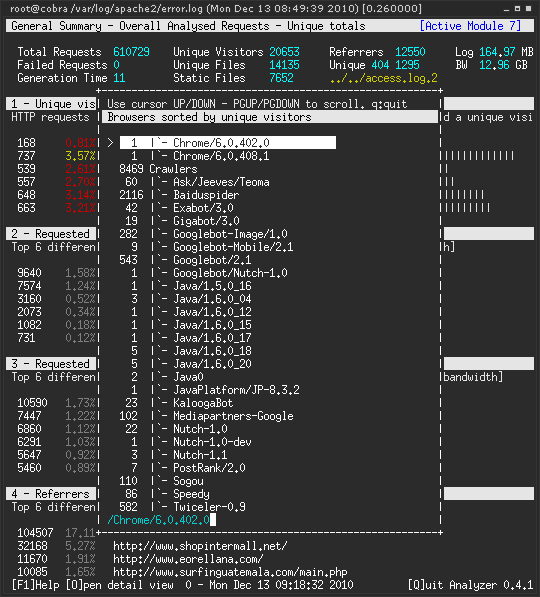
Task: Select the Googlebot/Nutch-1.0 row
Action: tap(209, 272)
